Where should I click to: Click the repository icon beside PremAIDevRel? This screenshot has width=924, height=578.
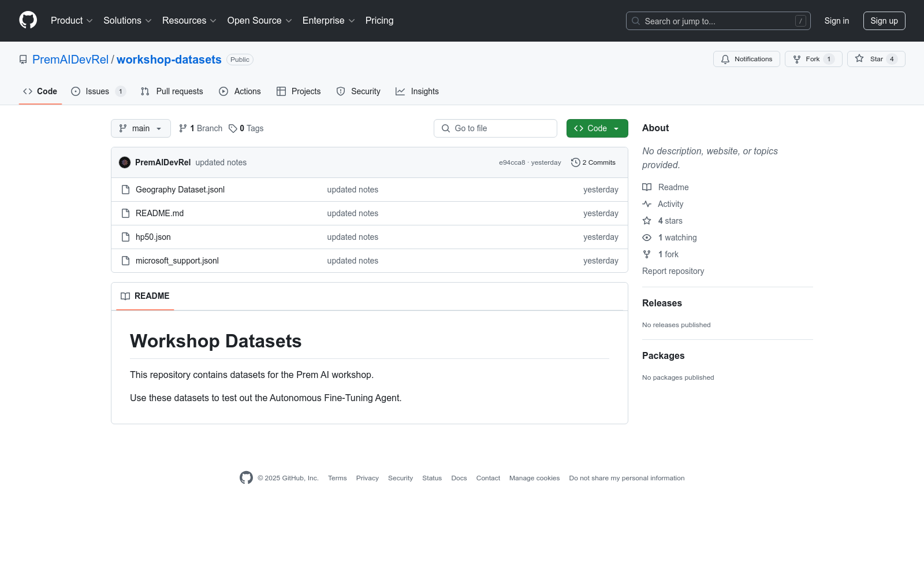click(x=23, y=60)
